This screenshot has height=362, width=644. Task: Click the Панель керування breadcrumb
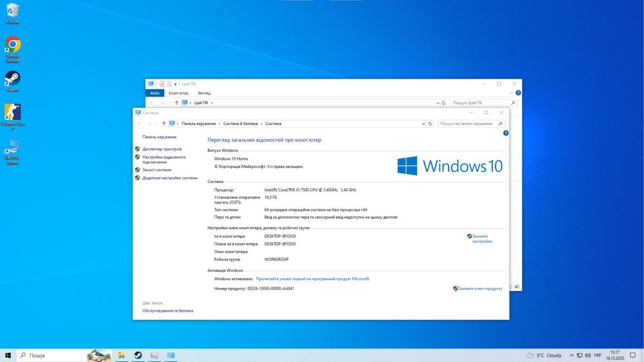pos(198,124)
